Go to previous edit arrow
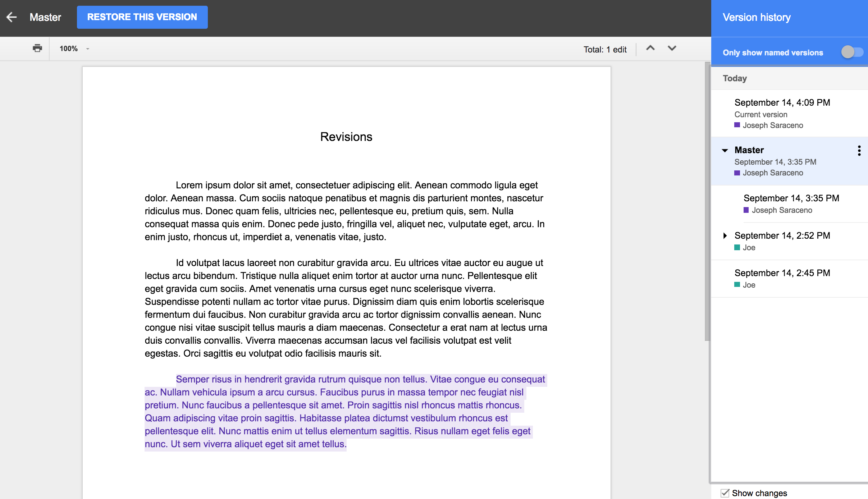868x499 pixels. click(650, 48)
